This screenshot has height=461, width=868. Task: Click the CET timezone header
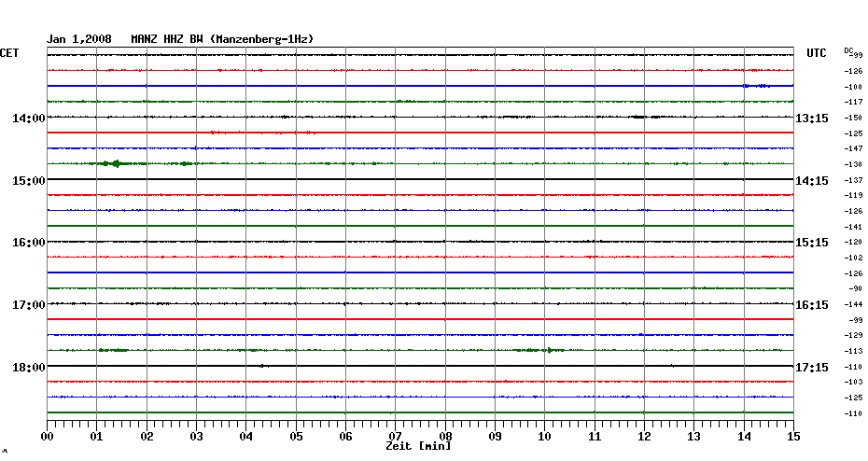click(x=9, y=54)
